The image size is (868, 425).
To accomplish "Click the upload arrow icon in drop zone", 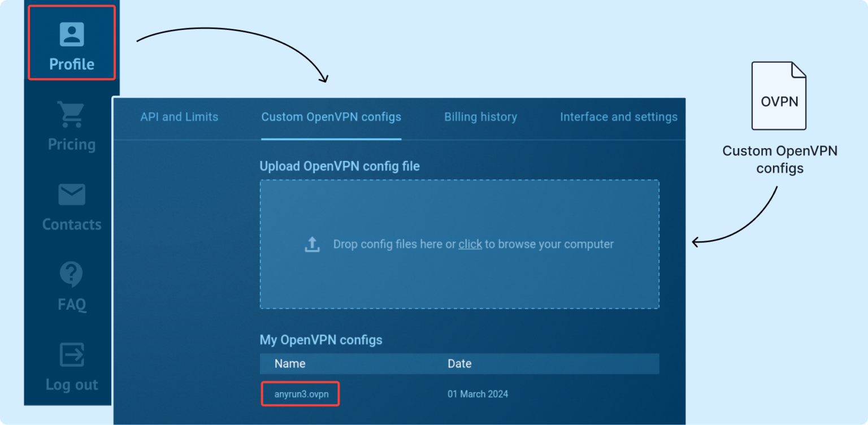I will 312,244.
